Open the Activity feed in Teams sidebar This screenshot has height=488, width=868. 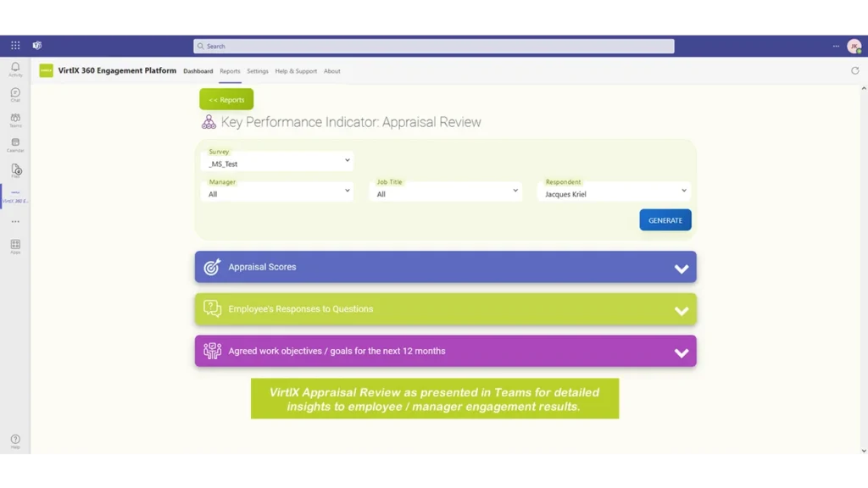click(x=14, y=68)
